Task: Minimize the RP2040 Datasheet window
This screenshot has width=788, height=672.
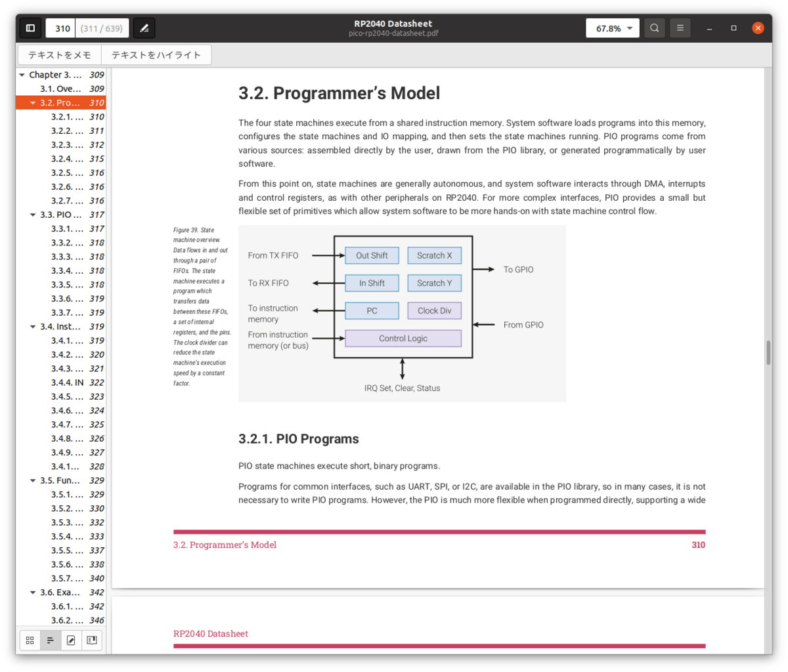Action: 709,28
